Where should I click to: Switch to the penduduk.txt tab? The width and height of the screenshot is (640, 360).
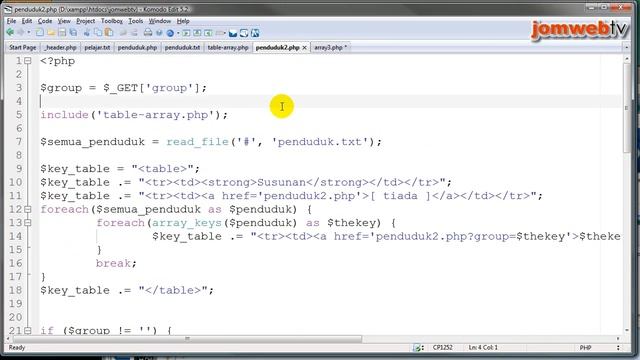point(182,47)
